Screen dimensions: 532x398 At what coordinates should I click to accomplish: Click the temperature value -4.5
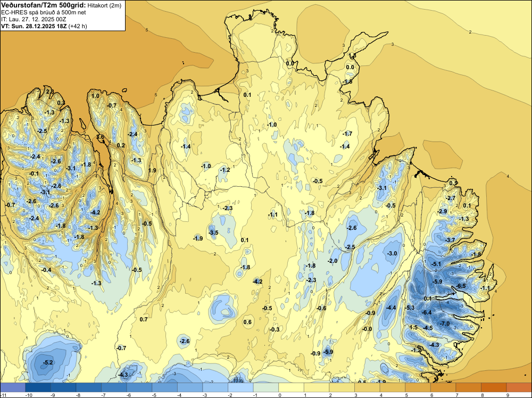coord(428,328)
